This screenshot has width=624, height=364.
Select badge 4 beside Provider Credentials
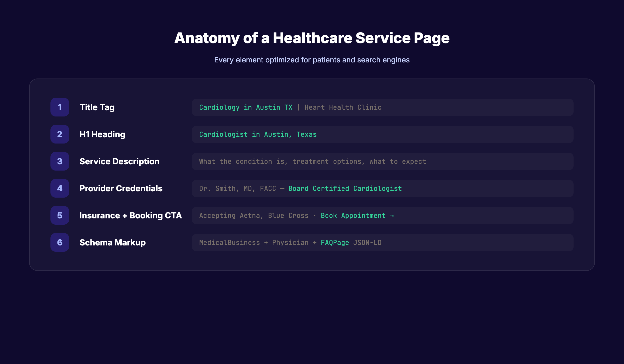tap(60, 188)
